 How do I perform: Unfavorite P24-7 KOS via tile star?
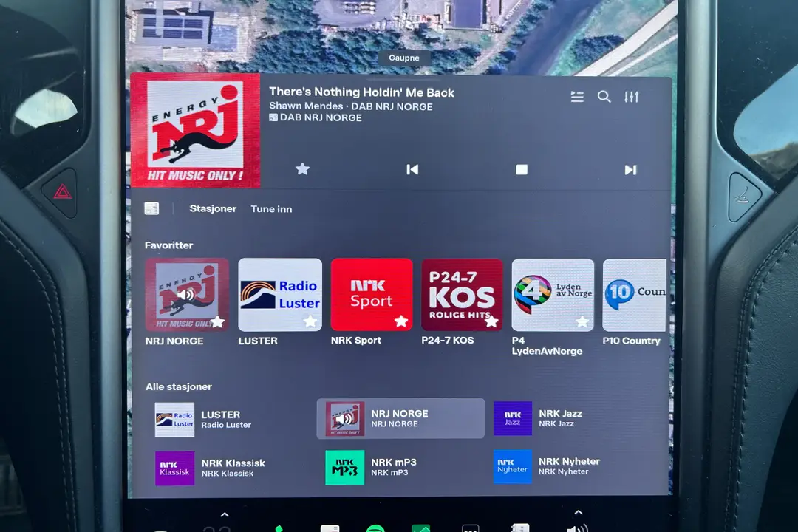point(491,321)
